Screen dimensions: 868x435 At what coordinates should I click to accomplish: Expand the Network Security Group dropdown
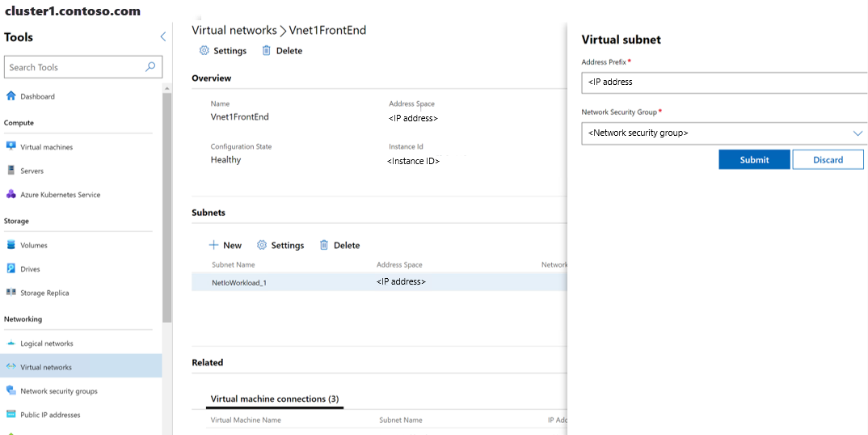857,133
